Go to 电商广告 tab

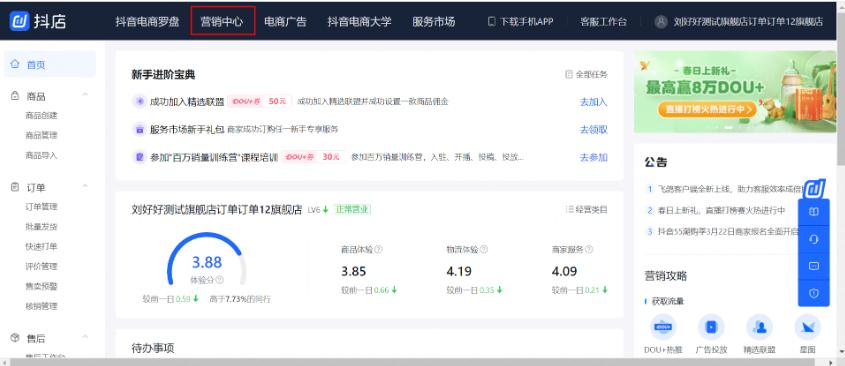click(x=285, y=22)
